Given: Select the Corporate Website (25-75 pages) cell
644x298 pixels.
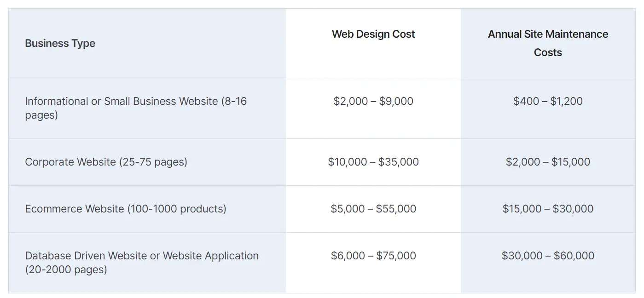Looking at the screenshot, I should pos(106,162).
